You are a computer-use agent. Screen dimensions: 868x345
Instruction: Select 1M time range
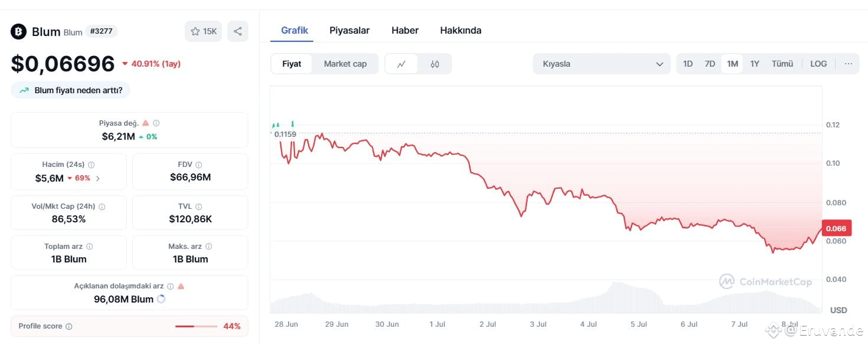pyautogui.click(x=732, y=64)
